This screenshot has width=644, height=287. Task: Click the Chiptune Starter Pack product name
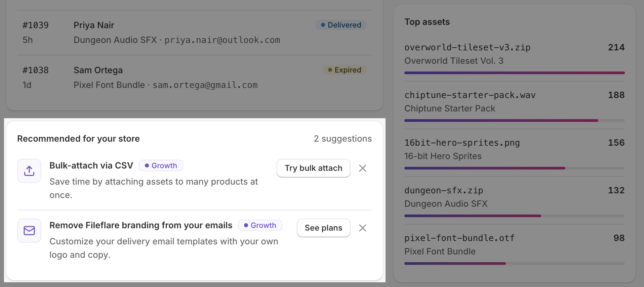point(450,108)
